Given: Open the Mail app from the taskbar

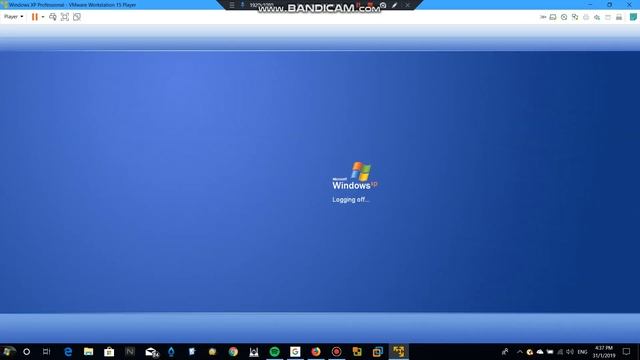Looking at the screenshot, I should click(151, 351).
